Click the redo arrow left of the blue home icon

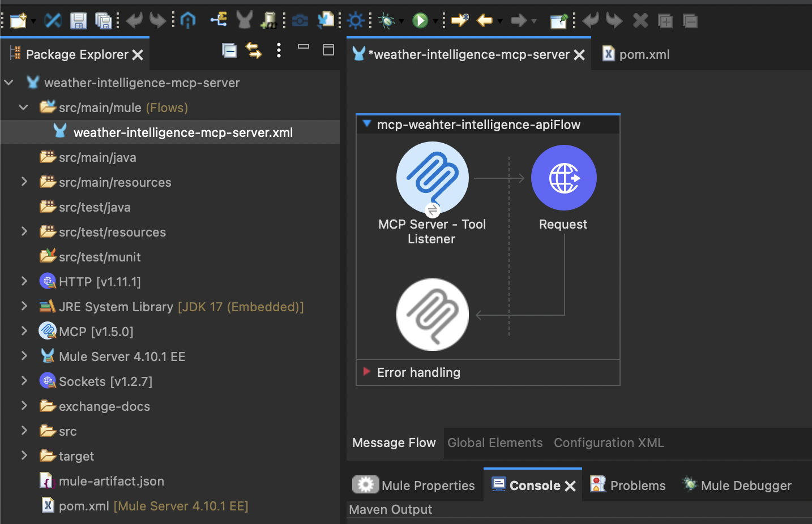coord(158,21)
